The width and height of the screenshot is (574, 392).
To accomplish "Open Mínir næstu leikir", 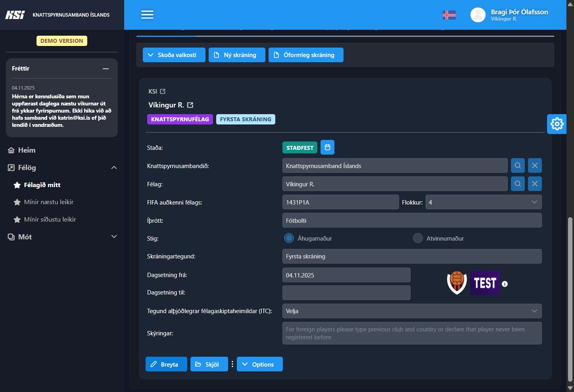I will click(x=49, y=202).
